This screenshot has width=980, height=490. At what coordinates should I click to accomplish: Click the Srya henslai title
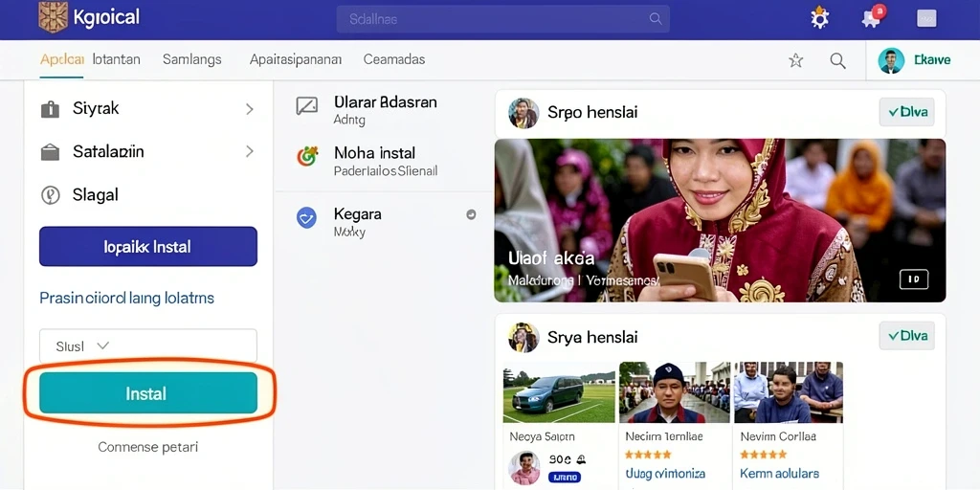592,338
